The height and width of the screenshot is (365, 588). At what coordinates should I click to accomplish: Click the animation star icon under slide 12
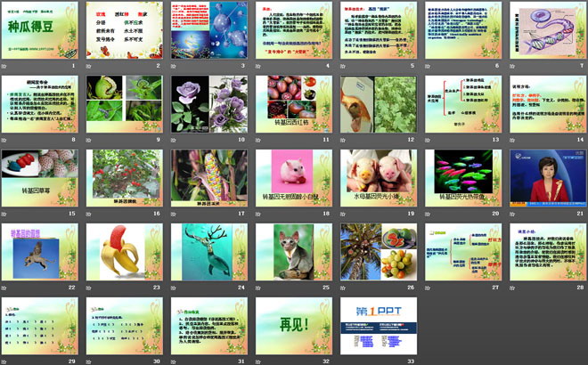pyautogui.click(x=343, y=140)
